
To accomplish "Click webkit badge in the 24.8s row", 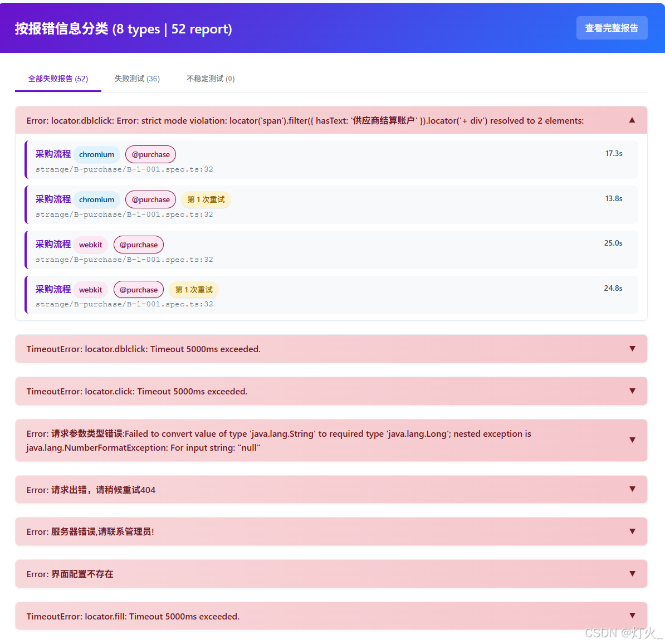I will 90,290.
